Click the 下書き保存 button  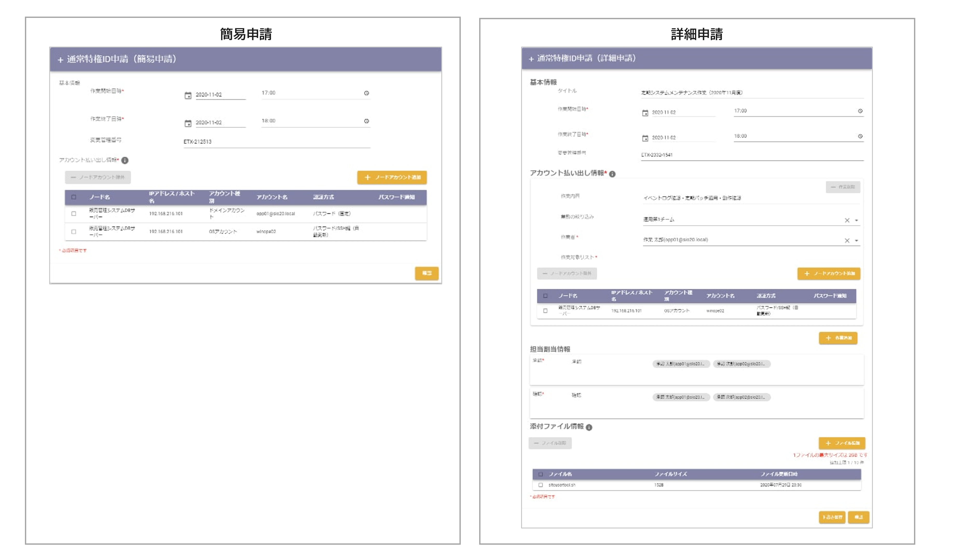[832, 517]
